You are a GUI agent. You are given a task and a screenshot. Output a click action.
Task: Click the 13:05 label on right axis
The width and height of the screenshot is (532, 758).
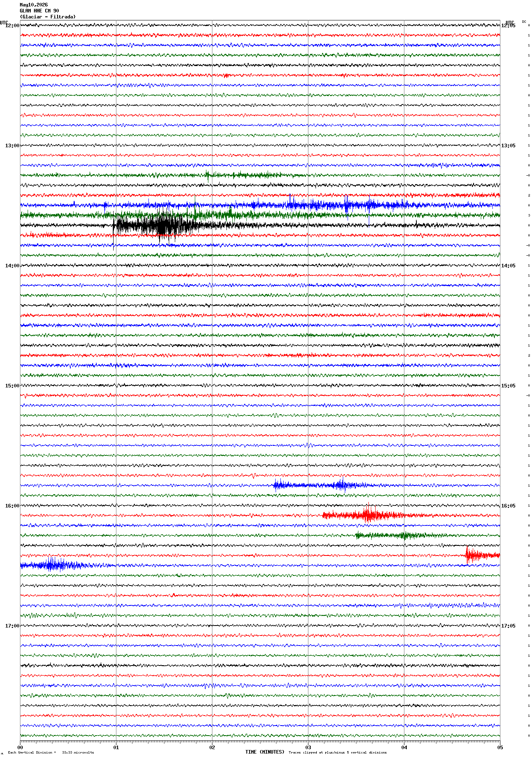click(508, 146)
